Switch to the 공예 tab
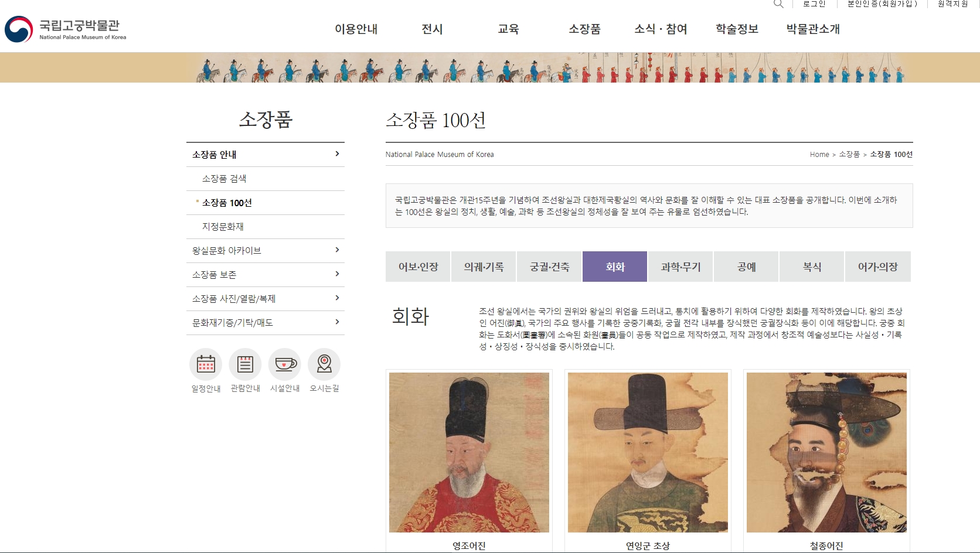This screenshot has height=553, width=980. 746,267
